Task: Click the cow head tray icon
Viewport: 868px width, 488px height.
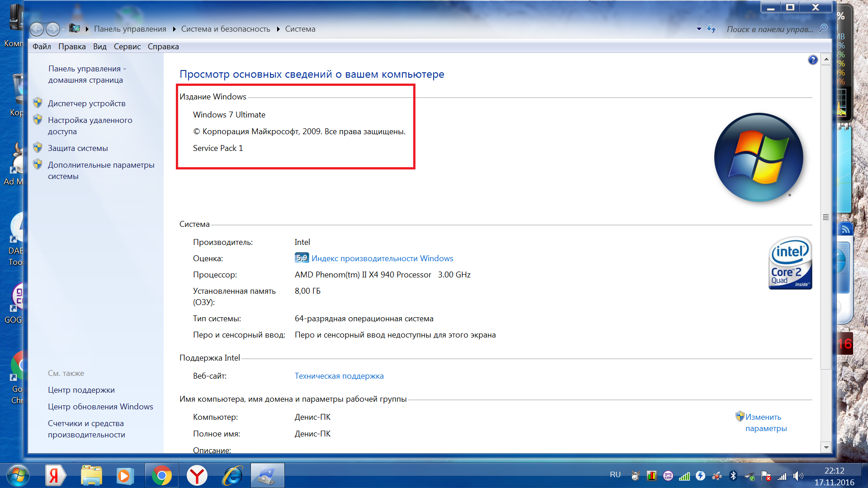Action: (635, 475)
